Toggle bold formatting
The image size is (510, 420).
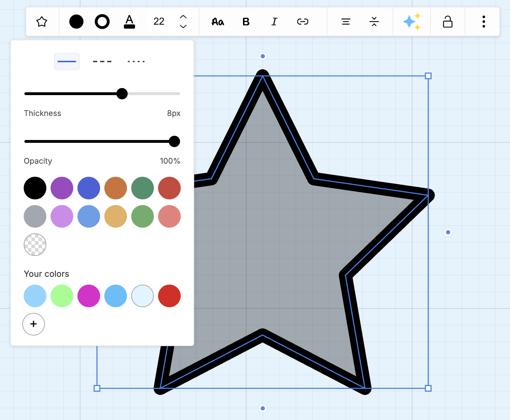[246, 22]
